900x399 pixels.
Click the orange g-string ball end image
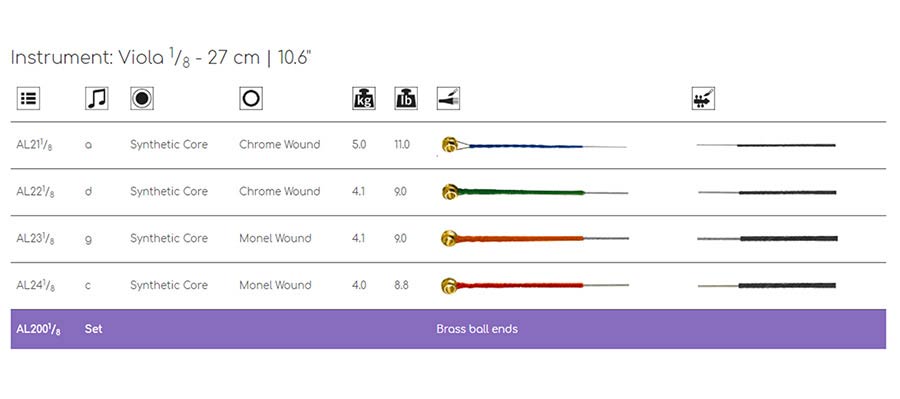point(535,238)
